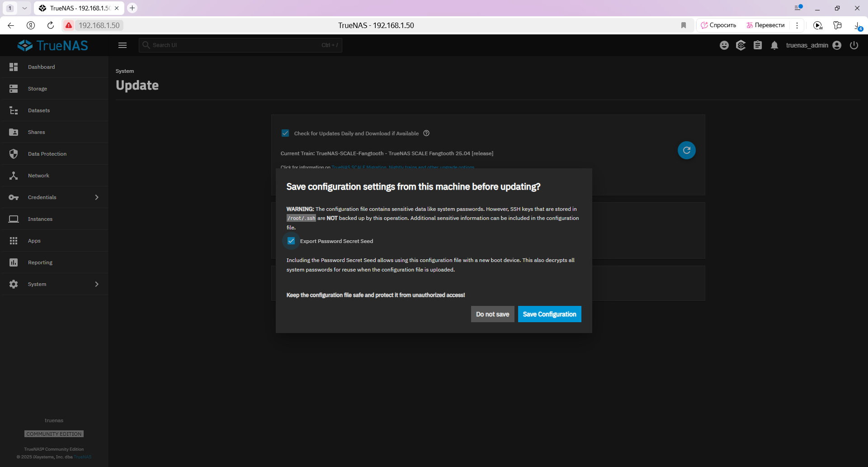
Task: Click the truenas_admin username text
Action: click(x=807, y=45)
